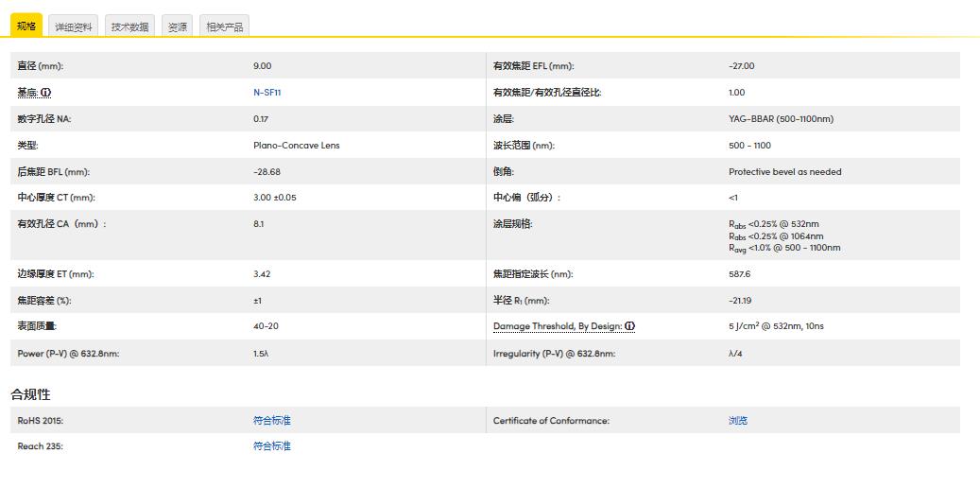Click Irregularity (P-V) @ 632.8nm label
The width and height of the screenshot is (980, 488).
click(x=555, y=354)
